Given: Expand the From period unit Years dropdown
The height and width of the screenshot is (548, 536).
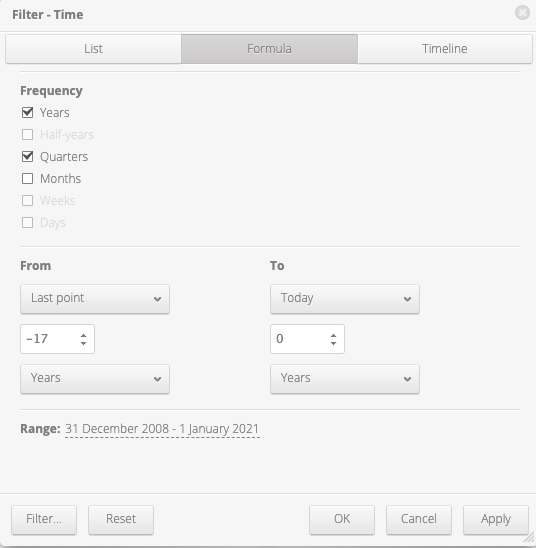Looking at the screenshot, I should point(95,379).
